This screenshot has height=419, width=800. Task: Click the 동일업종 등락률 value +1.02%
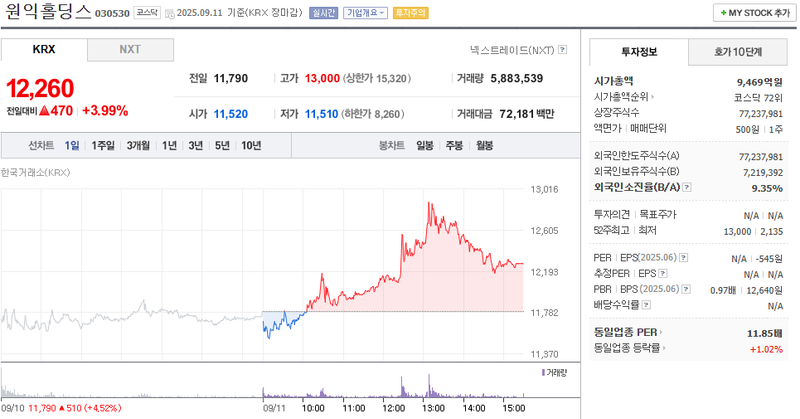(x=766, y=349)
